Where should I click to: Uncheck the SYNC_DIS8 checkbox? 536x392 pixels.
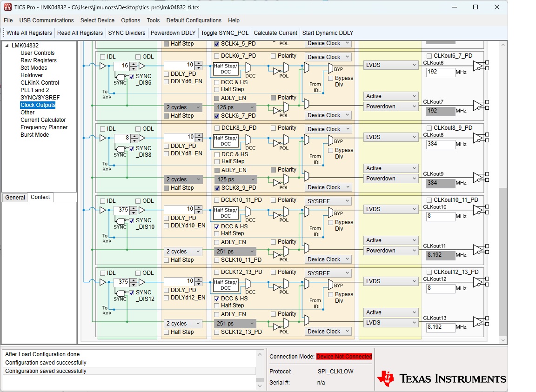pos(132,149)
